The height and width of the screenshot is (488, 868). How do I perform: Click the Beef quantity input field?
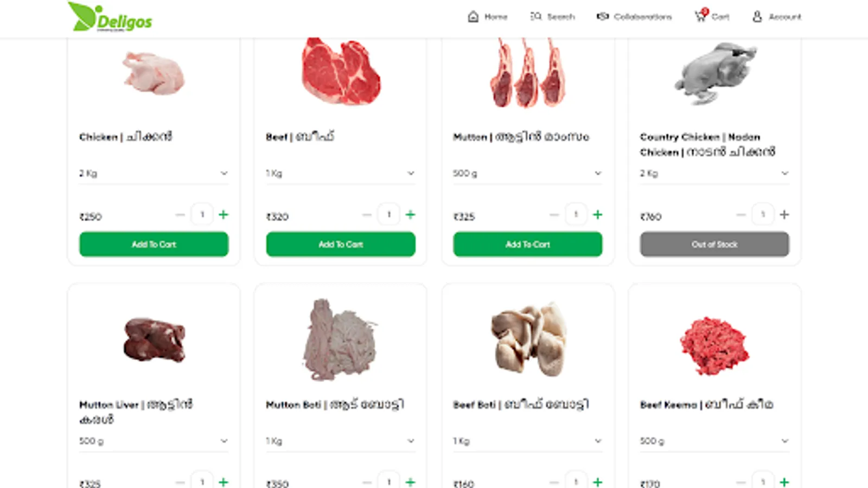(388, 215)
